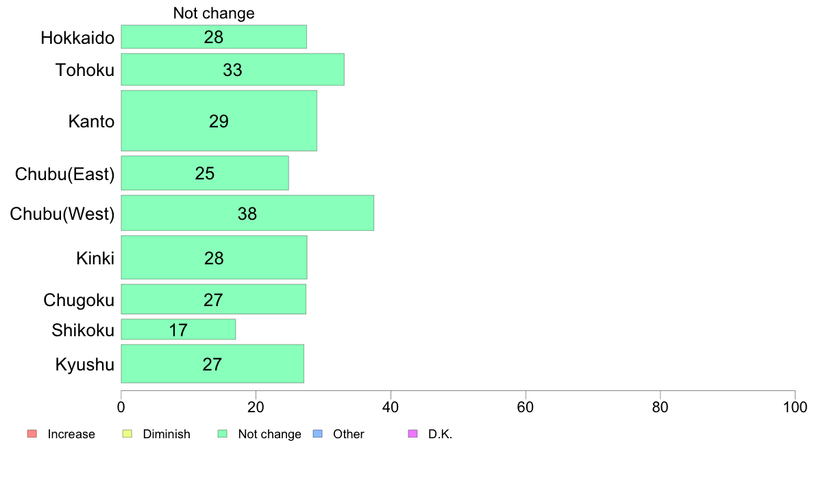Viewport: 814px width, 504px height.
Task: Click the magenta D.K. legend swatch
Action: [x=412, y=433]
